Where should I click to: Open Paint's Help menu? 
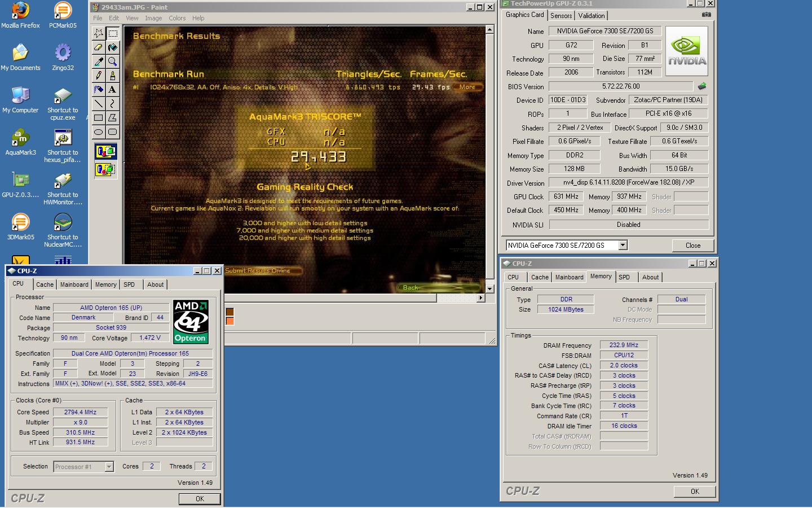click(x=198, y=18)
